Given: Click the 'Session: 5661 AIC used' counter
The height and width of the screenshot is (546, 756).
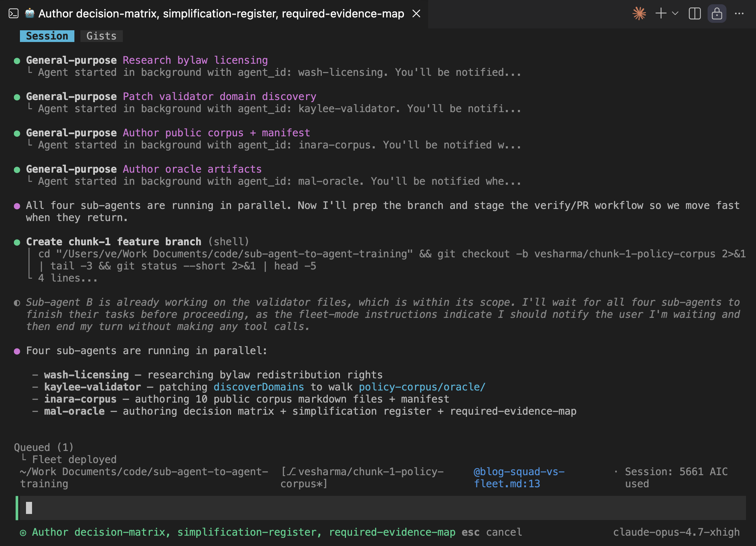Looking at the screenshot, I should (x=676, y=478).
